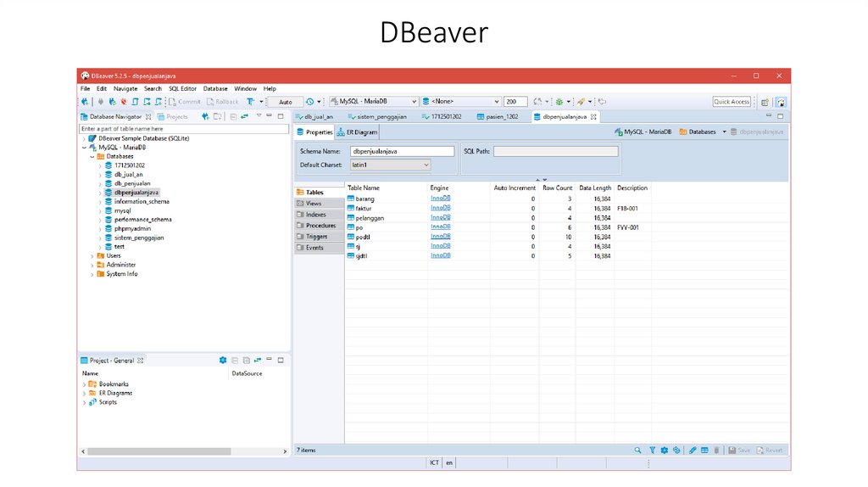
Task: Minimize the Database Navigator panel
Action: (x=269, y=115)
